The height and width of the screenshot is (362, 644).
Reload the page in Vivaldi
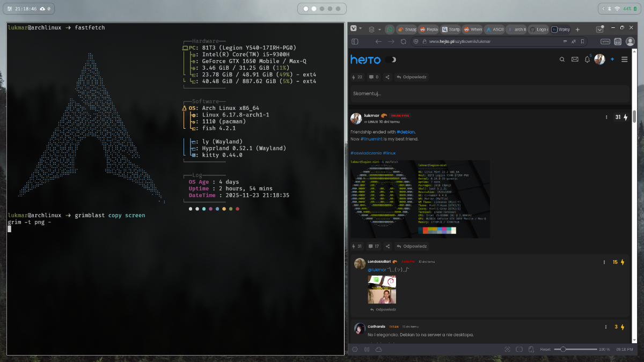[x=403, y=41]
